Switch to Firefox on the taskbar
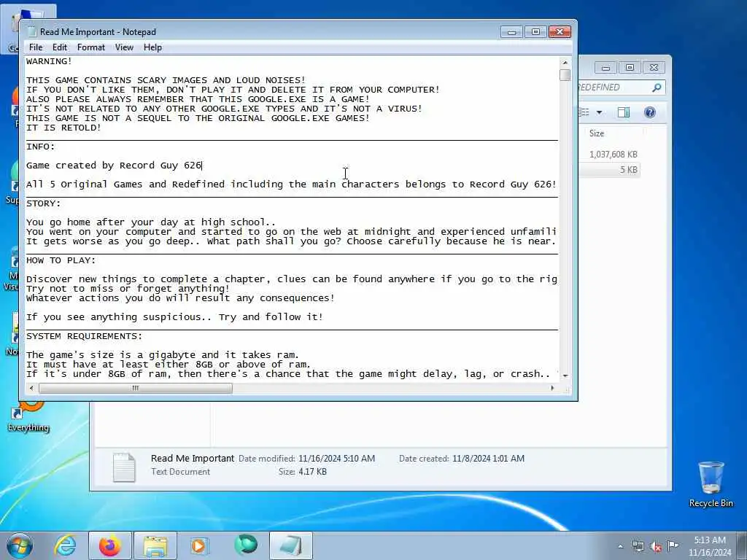The image size is (747, 560). 109,545
